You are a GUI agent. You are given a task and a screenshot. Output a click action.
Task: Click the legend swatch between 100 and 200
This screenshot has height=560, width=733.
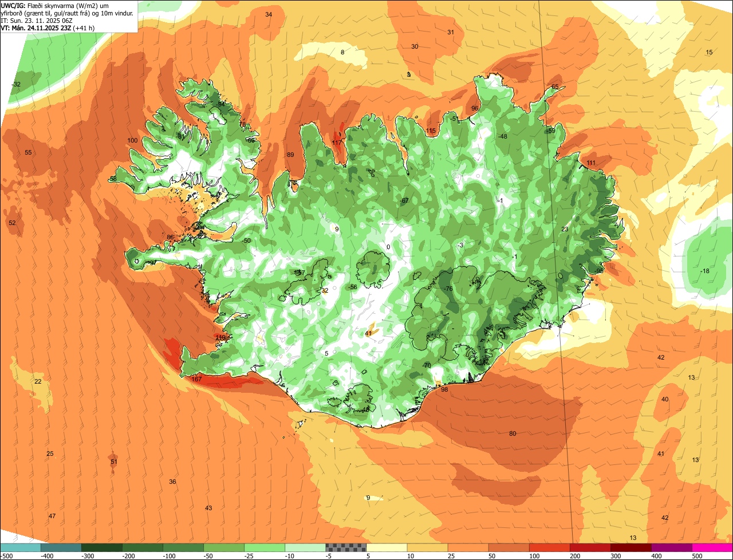[x=549, y=547]
